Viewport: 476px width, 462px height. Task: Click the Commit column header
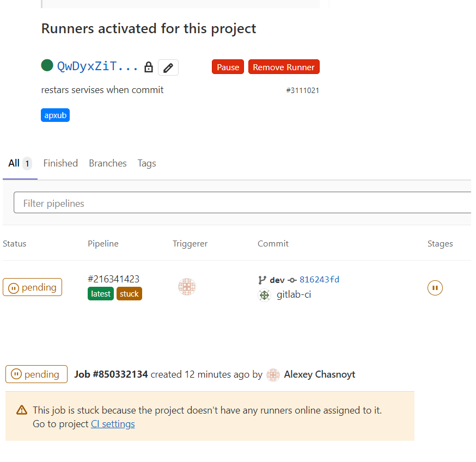click(273, 244)
